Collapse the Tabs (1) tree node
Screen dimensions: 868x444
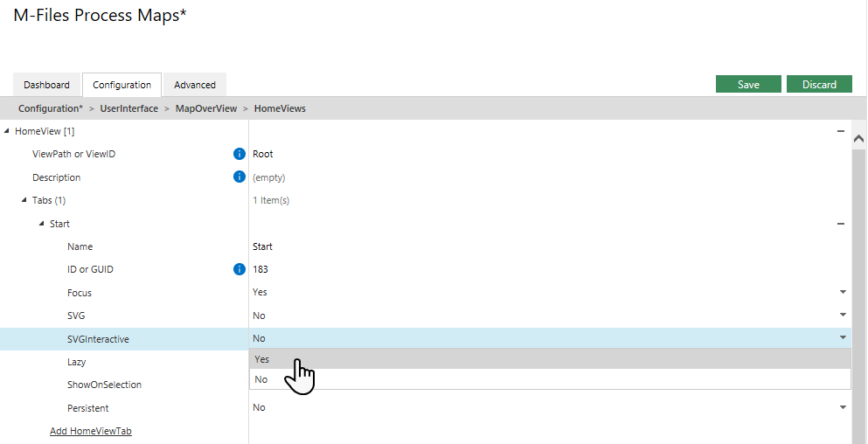click(x=24, y=200)
